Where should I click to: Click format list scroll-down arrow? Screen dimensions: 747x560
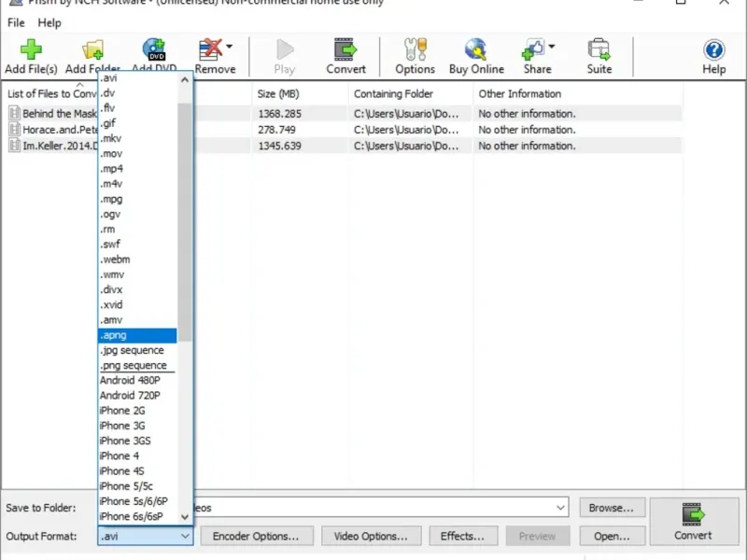(x=185, y=517)
